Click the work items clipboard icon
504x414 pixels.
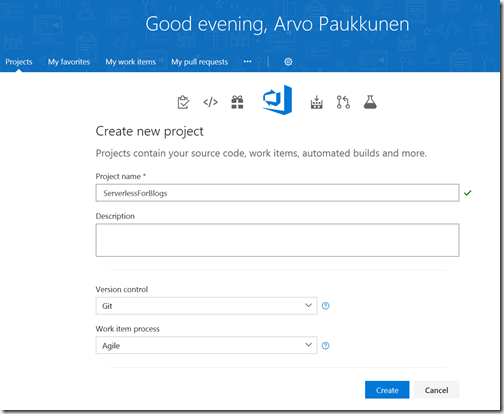point(183,102)
